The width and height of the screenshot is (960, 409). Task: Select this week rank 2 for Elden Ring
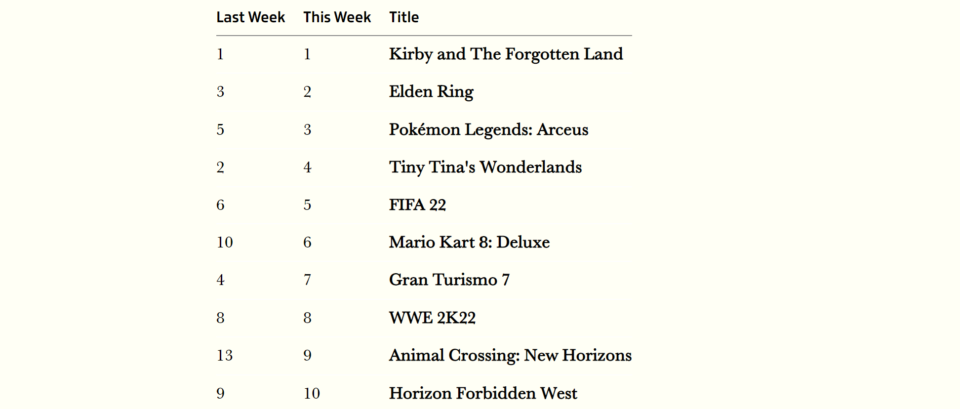(307, 92)
